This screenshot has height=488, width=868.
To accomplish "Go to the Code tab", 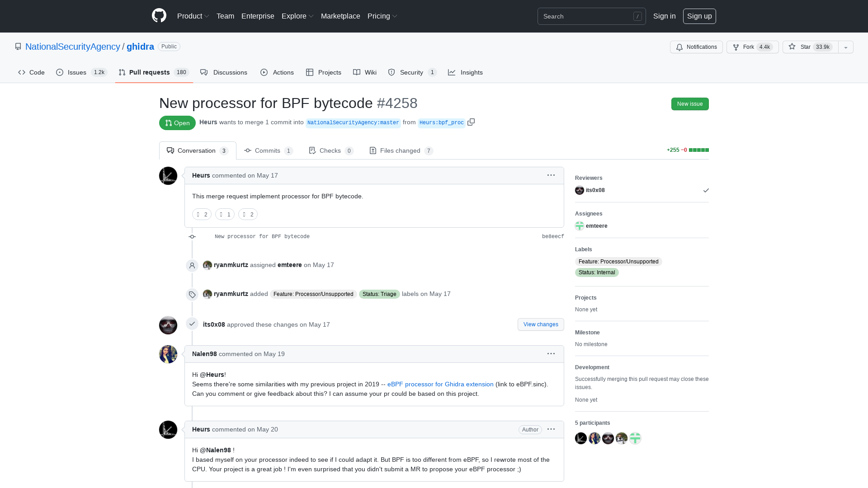I will [x=31, y=72].
